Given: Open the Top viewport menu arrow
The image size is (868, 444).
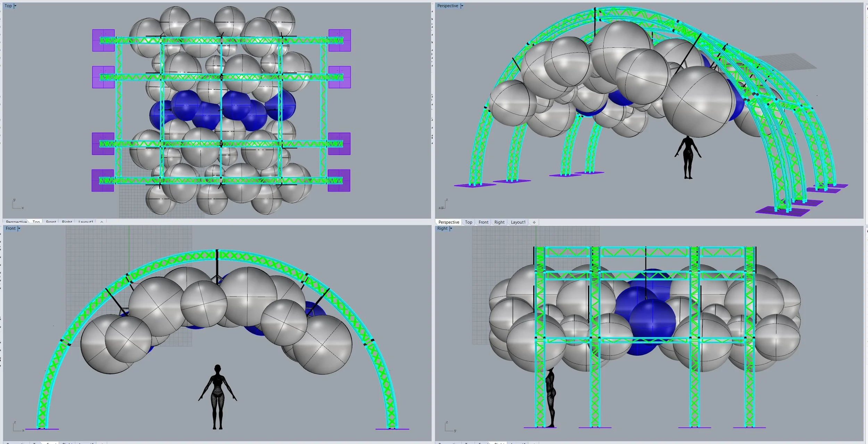Looking at the screenshot, I should pyautogui.click(x=15, y=6).
